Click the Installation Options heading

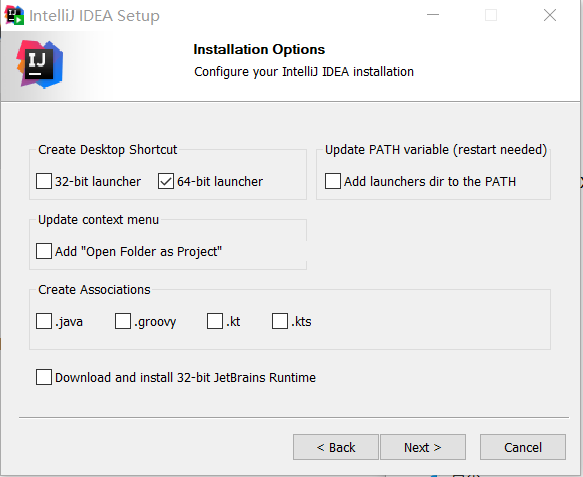click(x=259, y=49)
